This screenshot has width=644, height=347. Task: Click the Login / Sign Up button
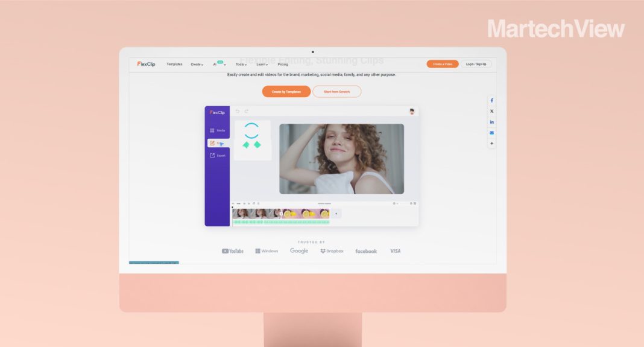tap(476, 64)
